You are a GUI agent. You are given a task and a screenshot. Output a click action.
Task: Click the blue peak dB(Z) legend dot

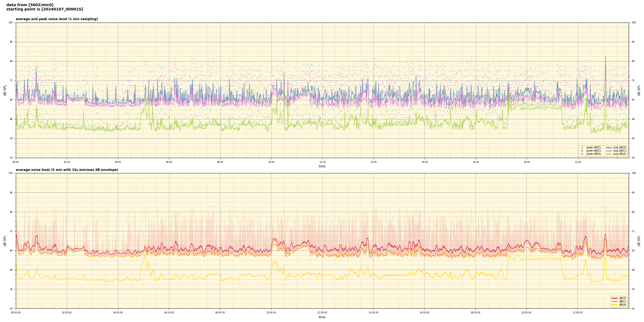(582, 148)
